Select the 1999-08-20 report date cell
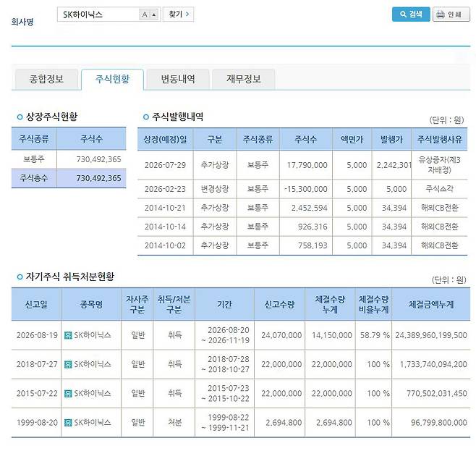This screenshot has height=451, width=476. point(37,423)
